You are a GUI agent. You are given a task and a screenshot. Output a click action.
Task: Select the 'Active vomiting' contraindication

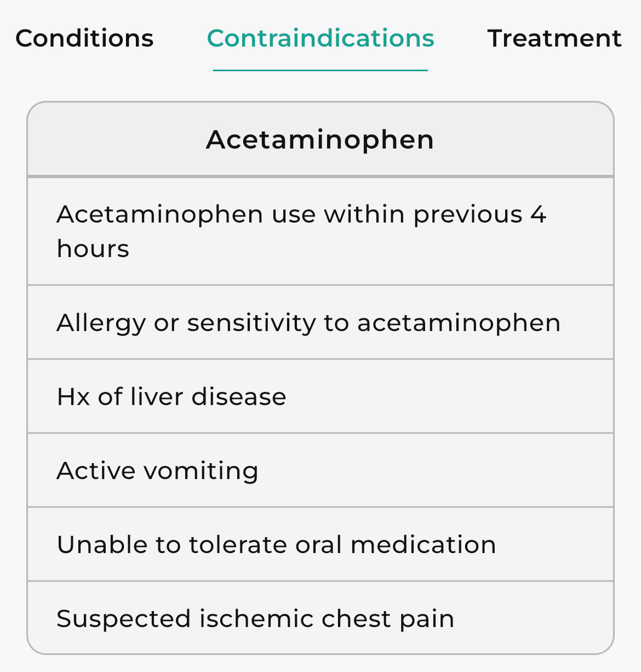(x=321, y=470)
